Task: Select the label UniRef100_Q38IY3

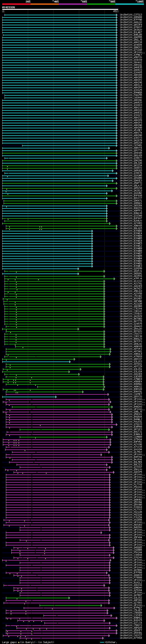Action: [131, 138]
